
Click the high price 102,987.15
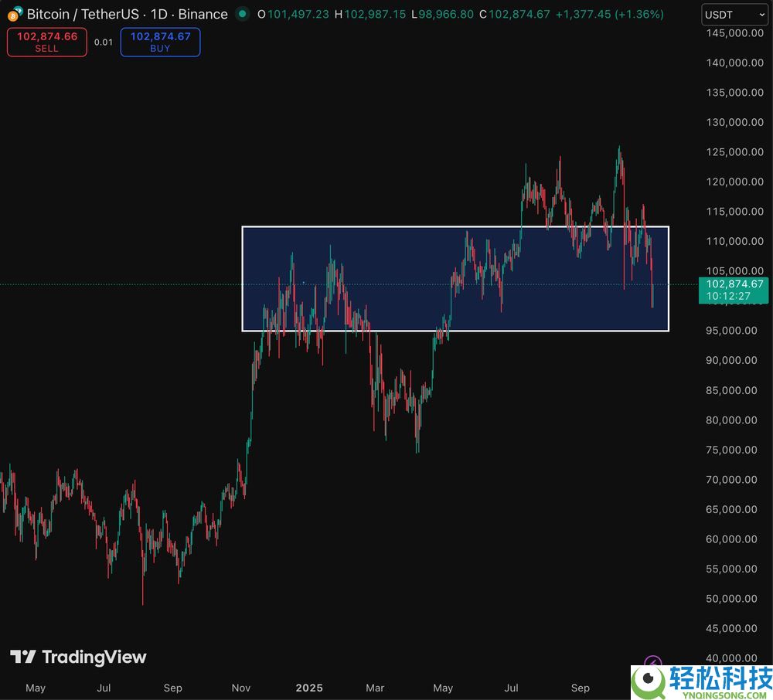pos(375,14)
